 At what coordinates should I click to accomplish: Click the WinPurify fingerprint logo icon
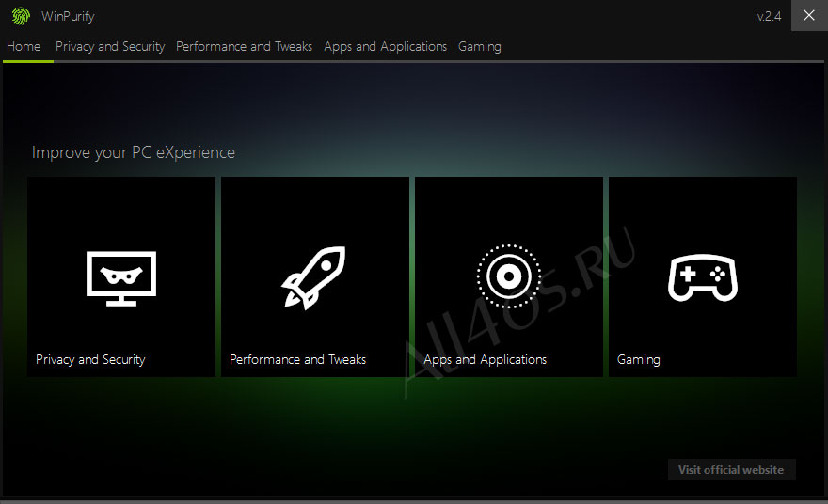pos(21,16)
